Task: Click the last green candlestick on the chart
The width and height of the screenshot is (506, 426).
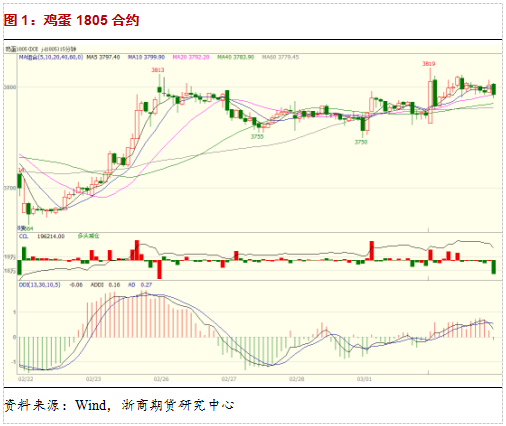Action: 494,89
